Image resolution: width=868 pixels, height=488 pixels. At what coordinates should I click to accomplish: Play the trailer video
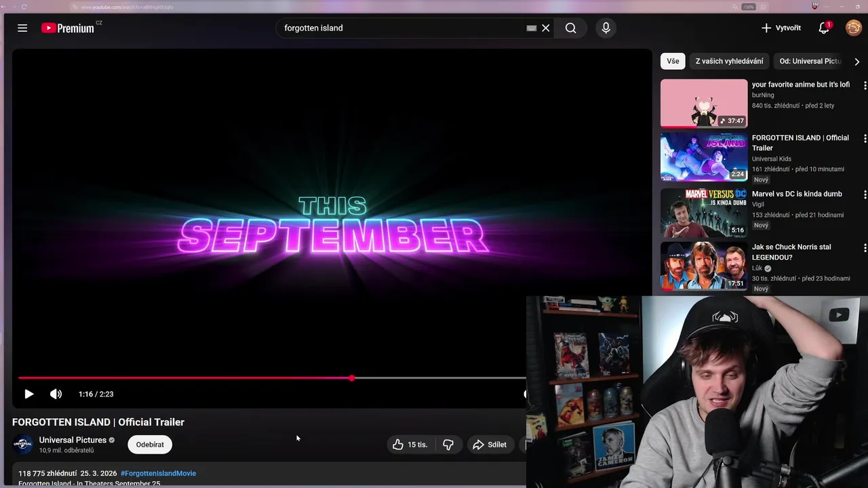pyautogui.click(x=28, y=394)
